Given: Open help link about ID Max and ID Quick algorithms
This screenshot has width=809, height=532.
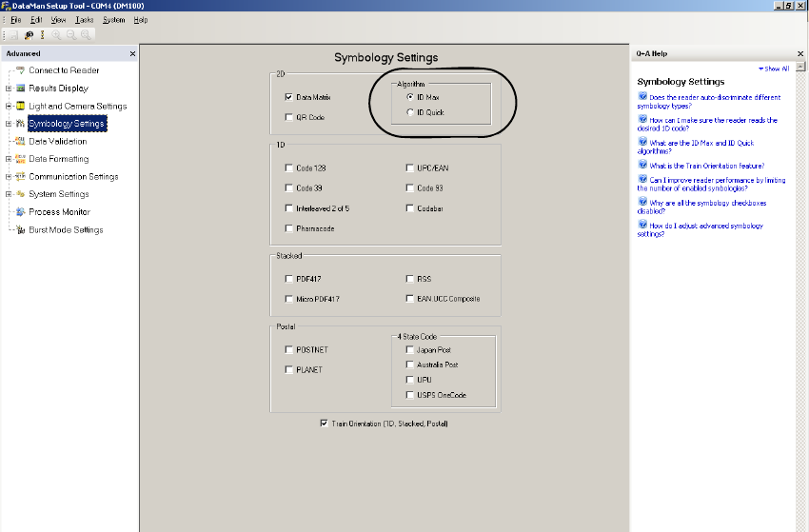Looking at the screenshot, I should click(696, 147).
